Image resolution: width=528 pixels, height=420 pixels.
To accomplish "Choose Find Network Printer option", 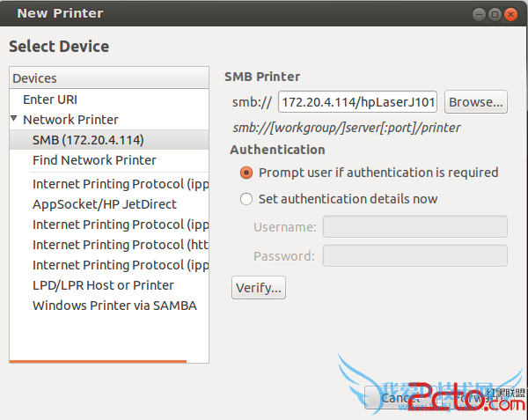I will click(x=94, y=160).
